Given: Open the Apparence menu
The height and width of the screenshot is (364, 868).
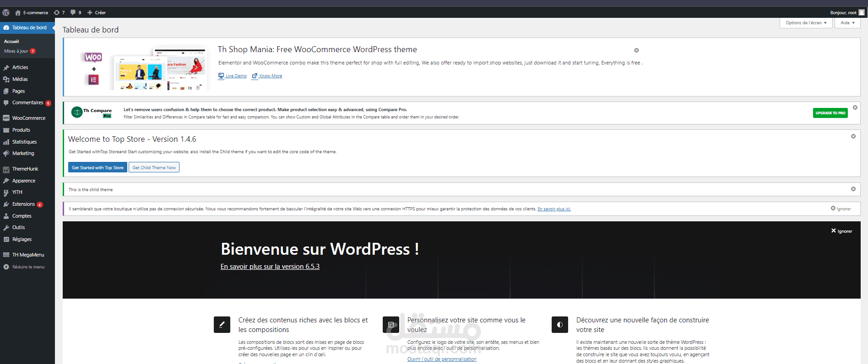Looking at the screenshot, I should click(x=27, y=181).
